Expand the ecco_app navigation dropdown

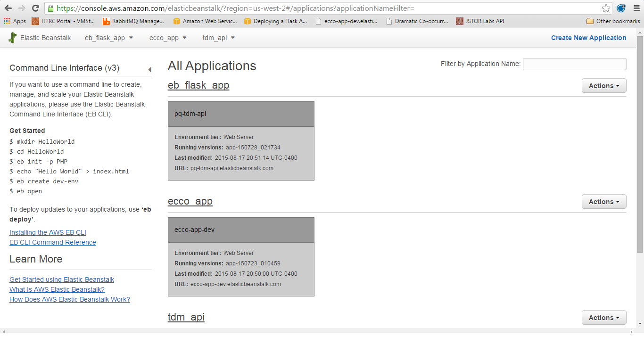tap(168, 38)
